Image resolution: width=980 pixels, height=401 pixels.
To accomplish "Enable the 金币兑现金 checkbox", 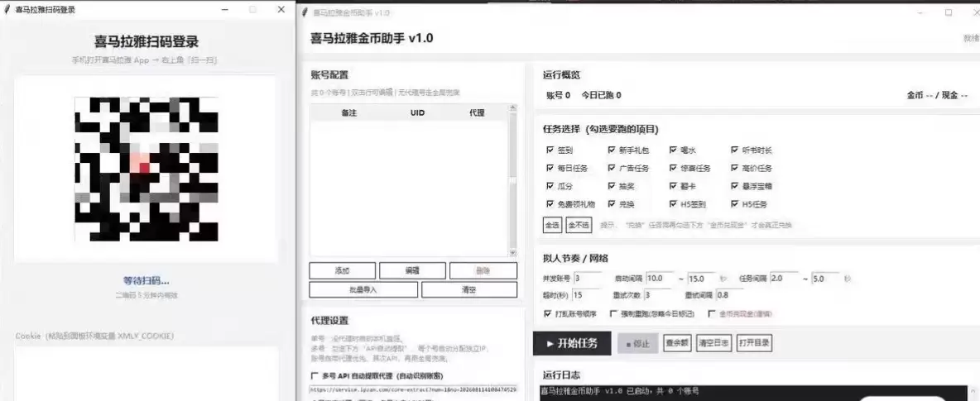I will point(711,313).
